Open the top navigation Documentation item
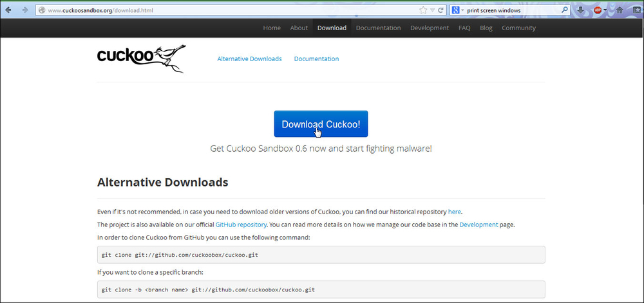The height and width of the screenshot is (303, 644). click(378, 28)
